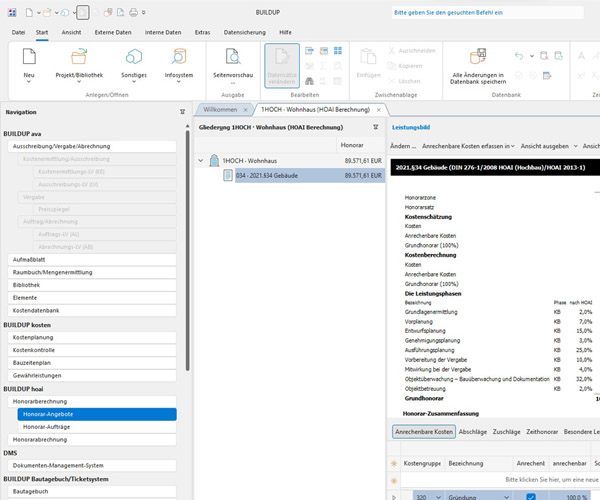Click the command search input field
This screenshot has height=500, width=600.
tap(488, 13)
